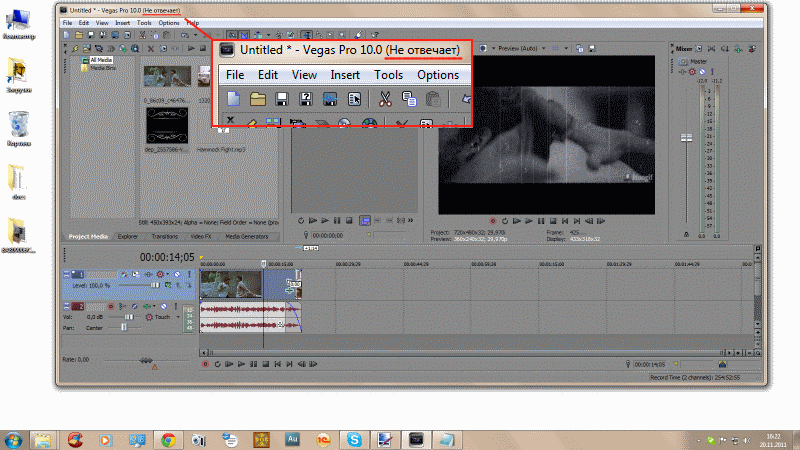Click Save Snapshot to File in preview toolbar
800x450 pixels.
(x=592, y=48)
